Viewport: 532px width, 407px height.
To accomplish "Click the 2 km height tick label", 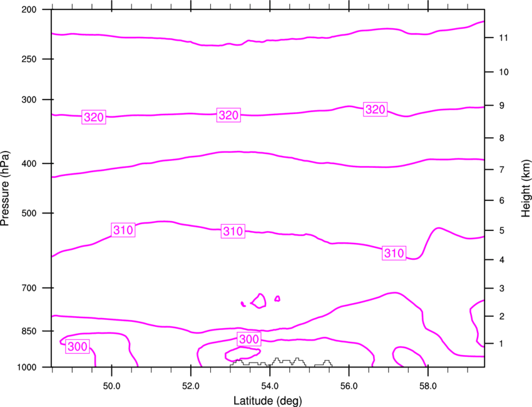I will point(502,316).
